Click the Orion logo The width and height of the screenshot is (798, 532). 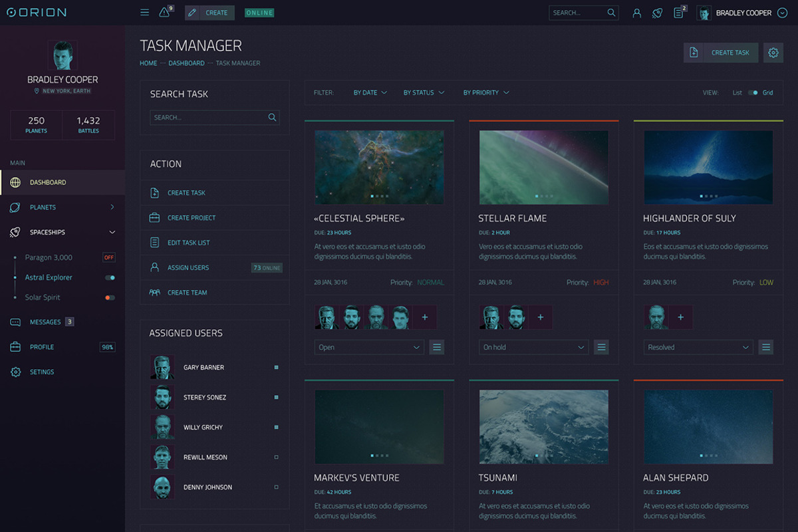tap(36, 13)
